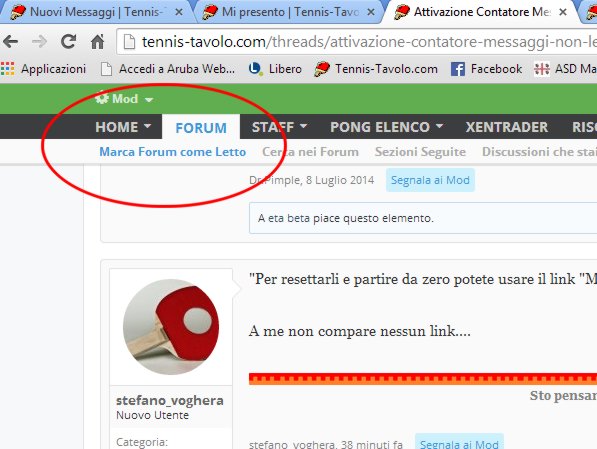Click the 38 minuti fa timestamp
The image size is (597, 449).
click(x=372, y=444)
